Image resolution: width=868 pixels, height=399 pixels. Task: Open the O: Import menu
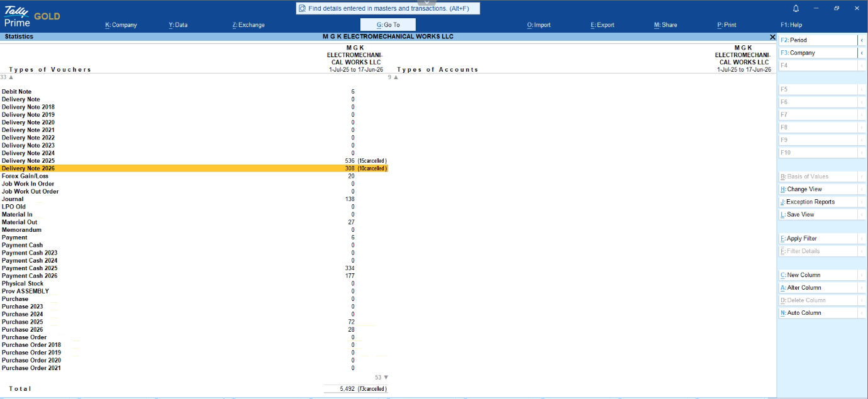[538, 25]
